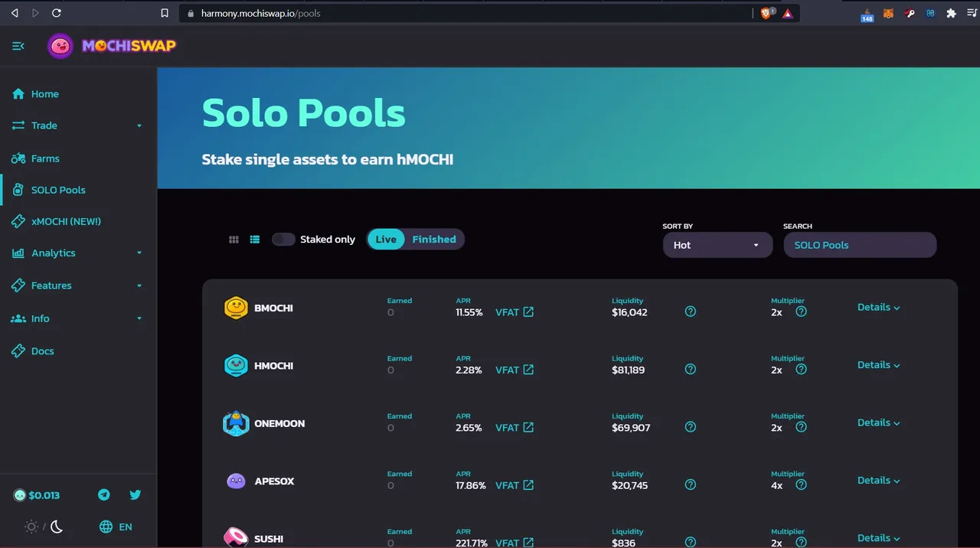The height and width of the screenshot is (548, 980).
Task: Expand the Info menu
Action: pyautogui.click(x=78, y=318)
